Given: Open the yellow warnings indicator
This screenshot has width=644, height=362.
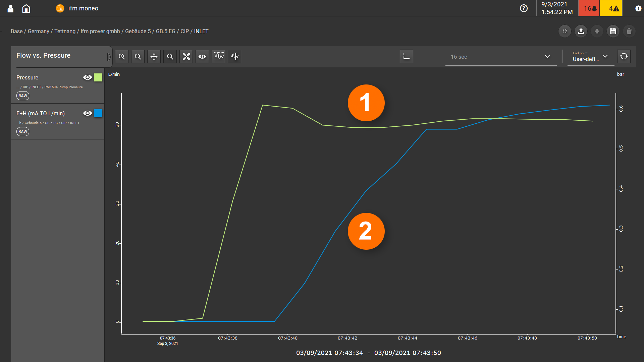Looking at the screenshot, I should pyautogui.click(x=611, y=8).
